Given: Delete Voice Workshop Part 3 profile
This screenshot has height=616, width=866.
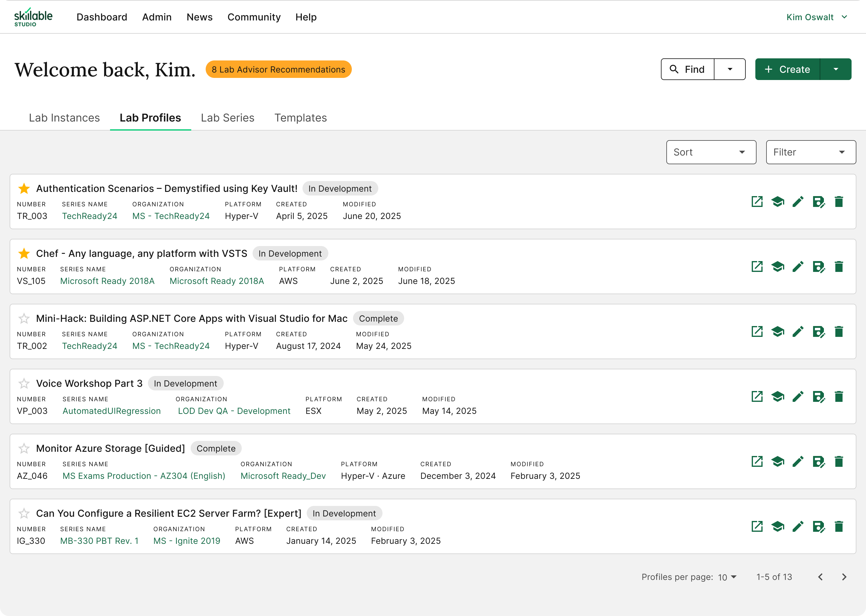Looking at the screenshot, I should (839, 396).
